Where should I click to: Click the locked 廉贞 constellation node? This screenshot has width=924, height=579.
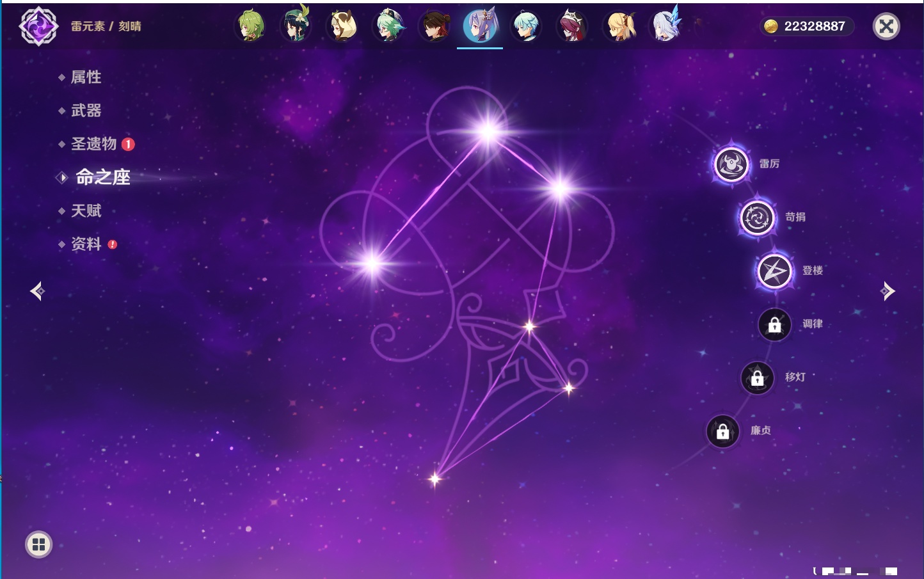click(x=723, y=432)
